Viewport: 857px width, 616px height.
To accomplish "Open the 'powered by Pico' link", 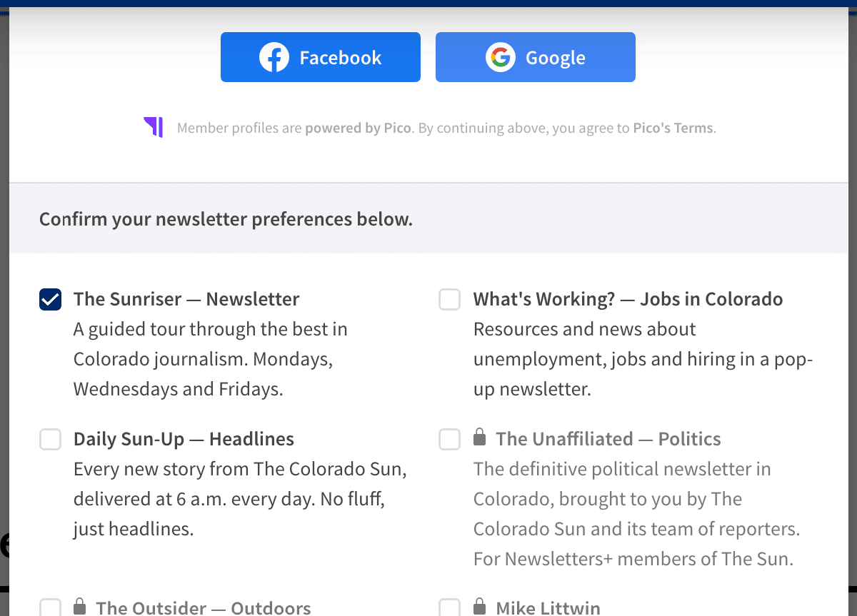I will [359, 128].
